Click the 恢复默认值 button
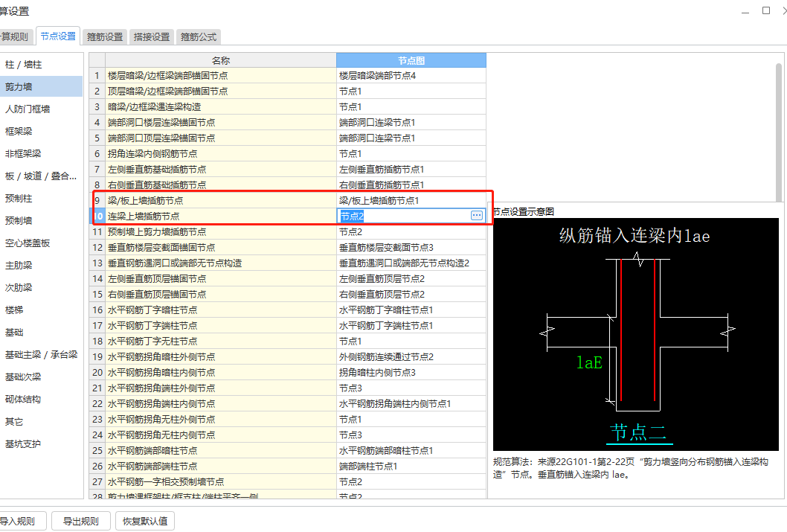 (145, 521)
